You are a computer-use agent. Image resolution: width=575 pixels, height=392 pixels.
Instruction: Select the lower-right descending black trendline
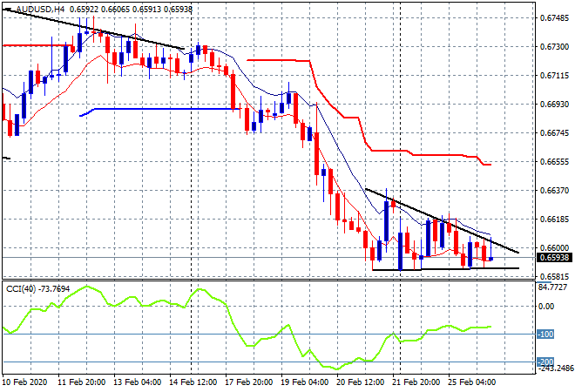pos(443,220)
